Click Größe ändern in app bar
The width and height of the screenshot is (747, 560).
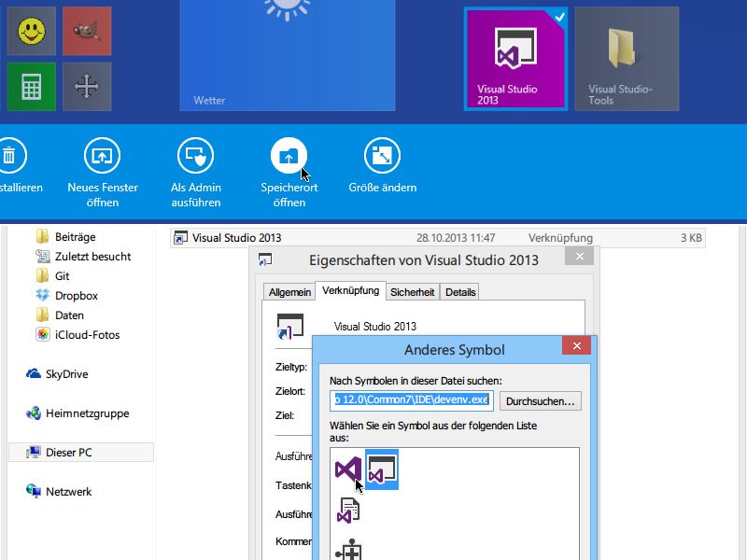[x=382, y=166]
